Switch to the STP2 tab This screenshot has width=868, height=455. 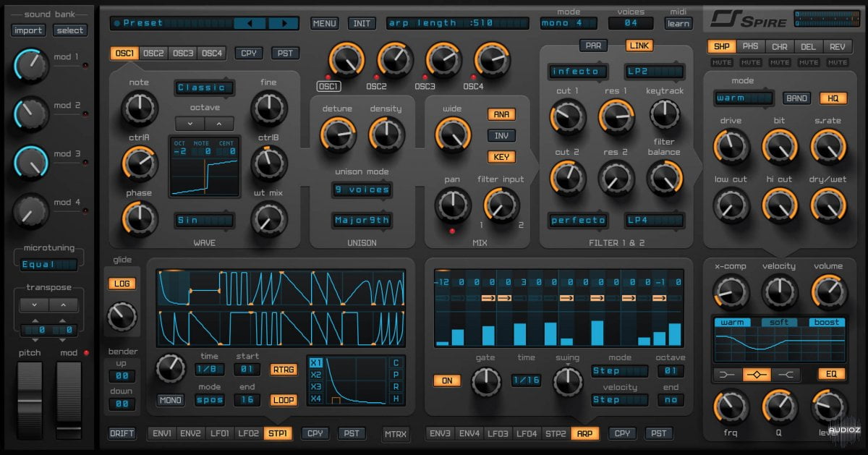pyautogui.click(x=556, y=433)
